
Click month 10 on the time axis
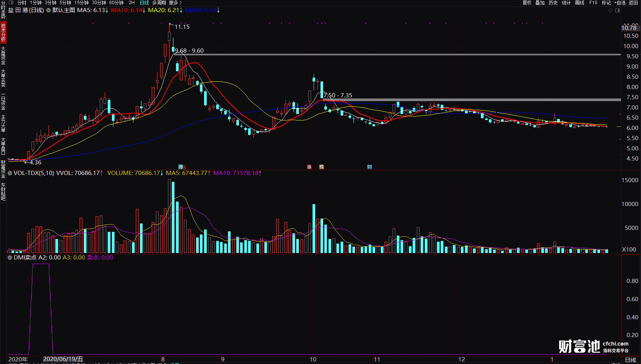click(313, 359)
